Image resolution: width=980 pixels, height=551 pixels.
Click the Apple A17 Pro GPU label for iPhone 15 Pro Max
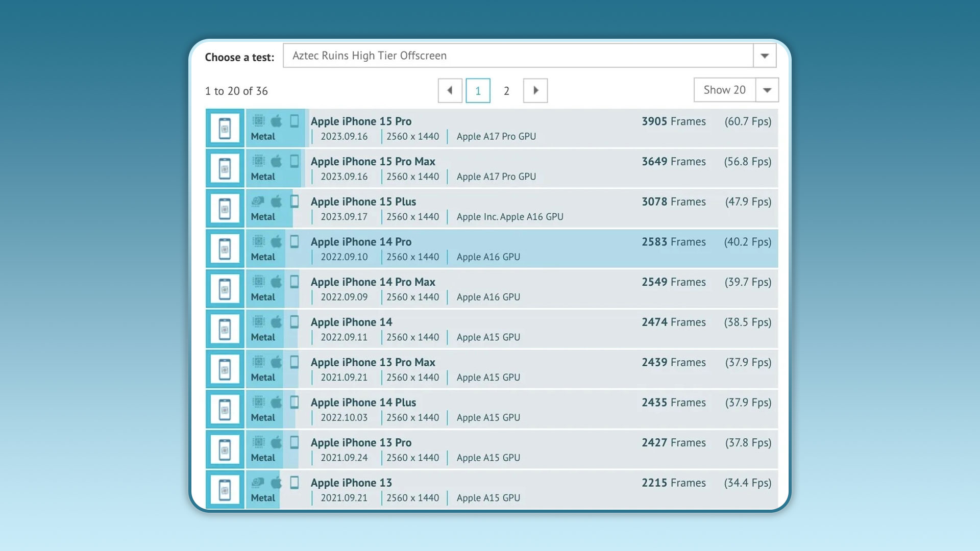click(x=496, y=177)
